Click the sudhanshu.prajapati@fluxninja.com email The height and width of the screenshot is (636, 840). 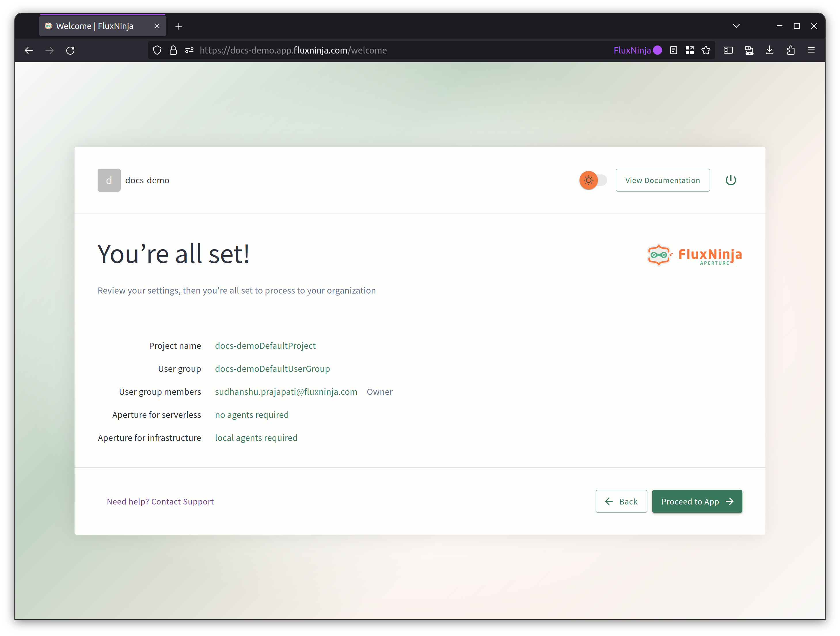[x=286, y=392]
